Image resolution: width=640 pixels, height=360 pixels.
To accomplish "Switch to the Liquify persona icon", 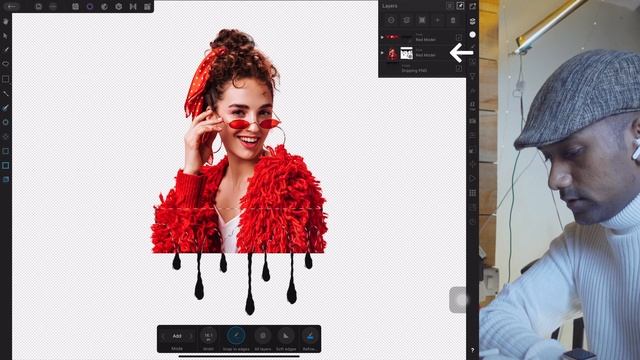I will (x=104, y=7).
